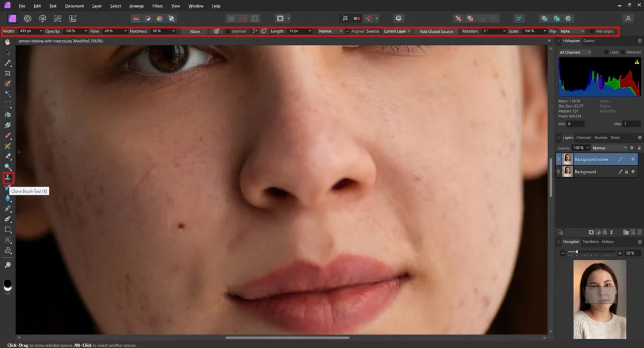
Task: Open the Histogram panel options menu
Action: tap(639, 41)
